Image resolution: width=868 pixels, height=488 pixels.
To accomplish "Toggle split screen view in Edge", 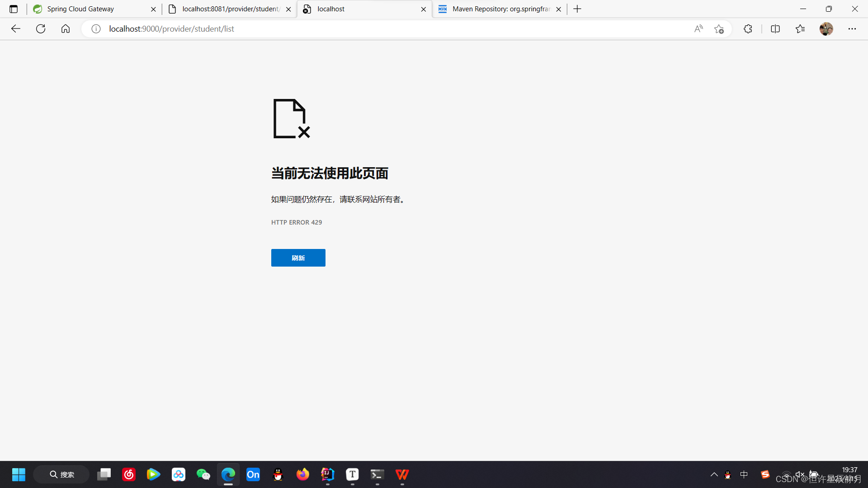I will (775, 28).
